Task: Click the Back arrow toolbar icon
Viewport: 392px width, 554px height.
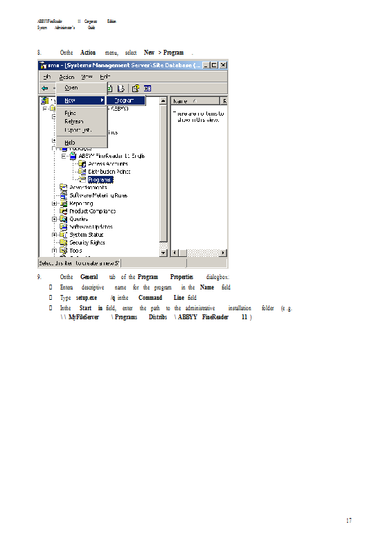Action: tap(44, 89)
